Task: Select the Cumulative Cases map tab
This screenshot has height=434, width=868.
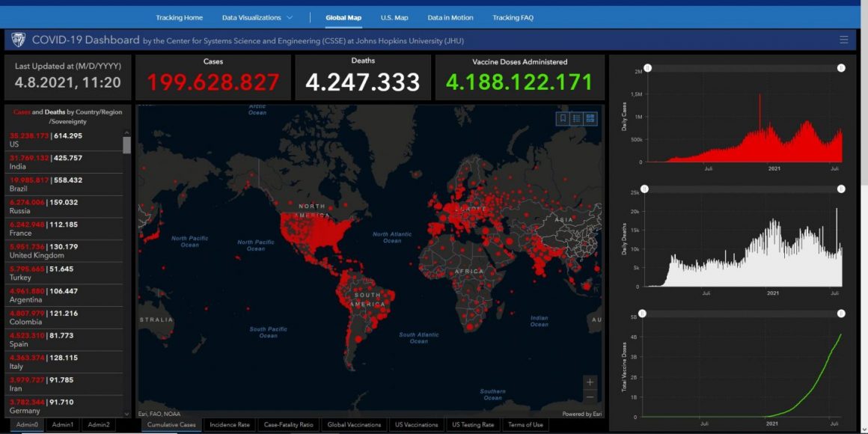Action: tap(171, 424)
